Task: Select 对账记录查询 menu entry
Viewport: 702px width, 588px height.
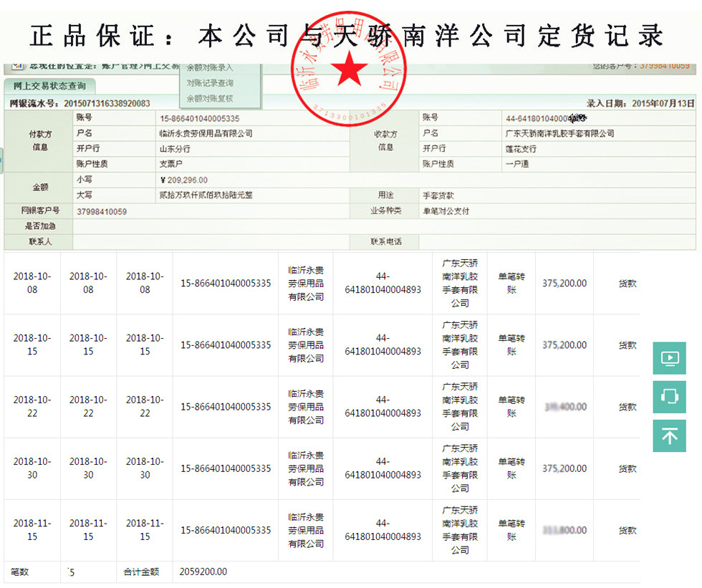Action: tap(209, 83)
